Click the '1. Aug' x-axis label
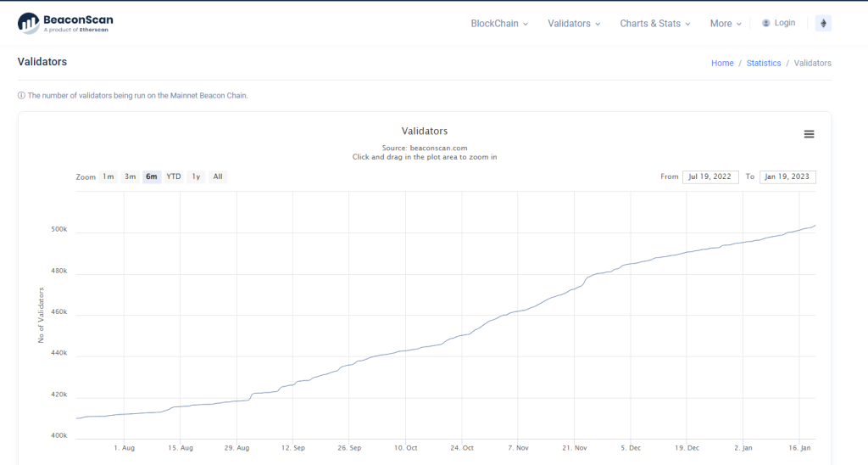Screen dimensions: 868x465 (x=124, y=448)
